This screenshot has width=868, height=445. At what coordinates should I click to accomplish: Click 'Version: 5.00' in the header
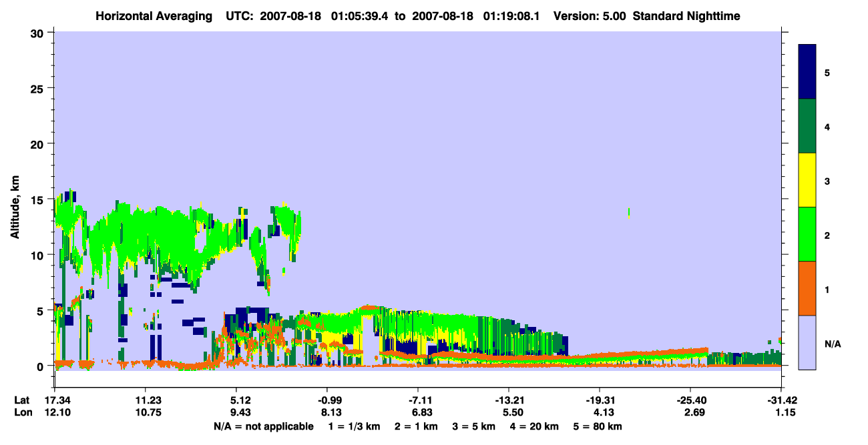click(589, 15)
